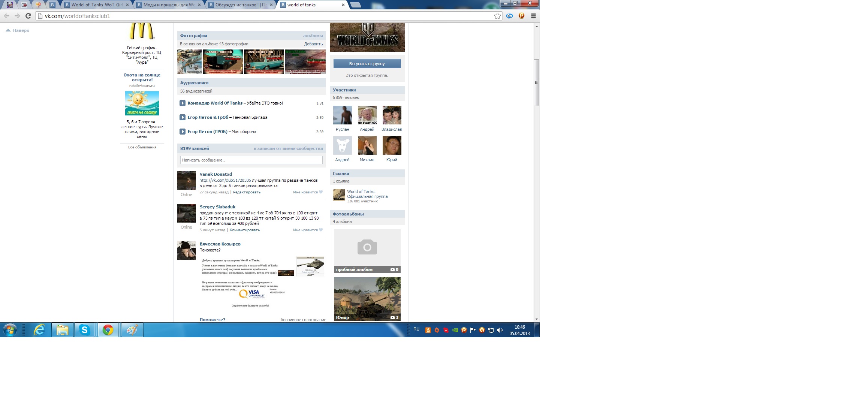This screenshot has height=407, width=868.
Task: Open the Chrome menu (three lines) icon
Action: [x=533, y=16]
